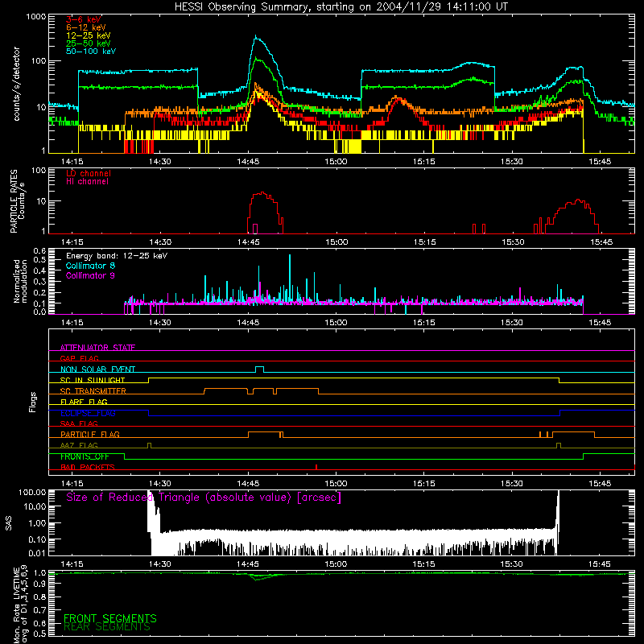Image resolution: width=644 pixels, height=644 pixels.
Task: Click the counts/s/detector axis label
Action: click(x=16, y=84)
